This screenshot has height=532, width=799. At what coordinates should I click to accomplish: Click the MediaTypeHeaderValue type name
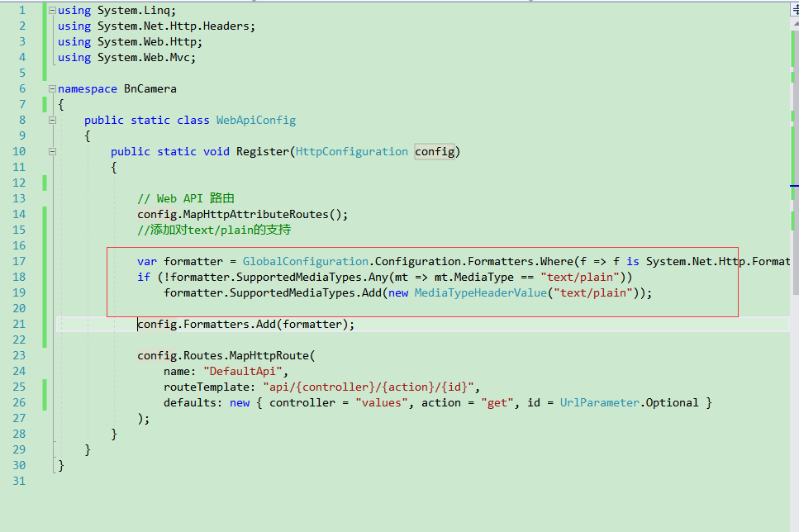(x=481, y=293)
